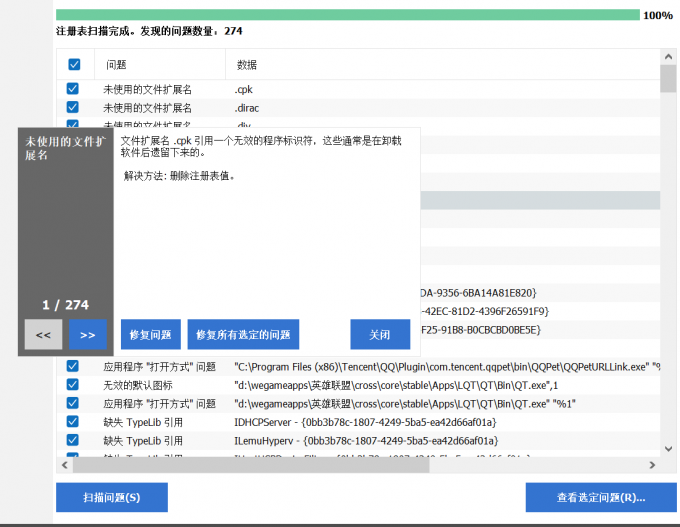The image size is (680, 527).
Task: Click the DA-9356-6BA14A81E820} data cell
Action: click(478, 293)
